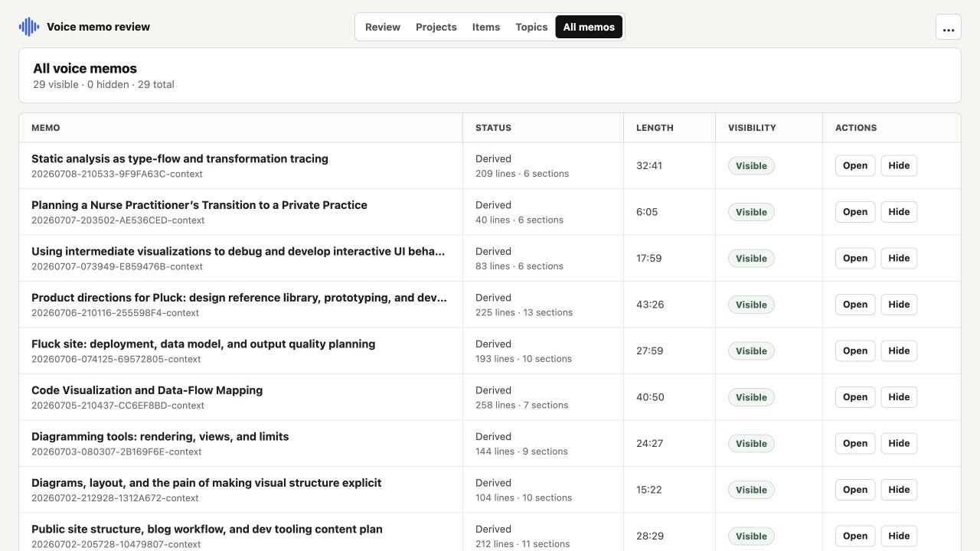Open the Diagramming tools memo
Viewport: 980px width, 551px height.
click(855, 443)
